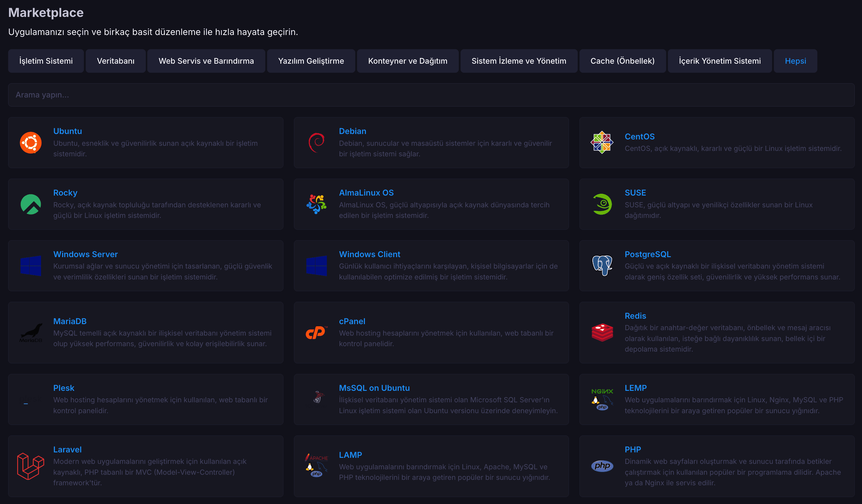Click the Redis red stack icon
The height and width of the screenshot is (504, 862).
coord(602,332)
